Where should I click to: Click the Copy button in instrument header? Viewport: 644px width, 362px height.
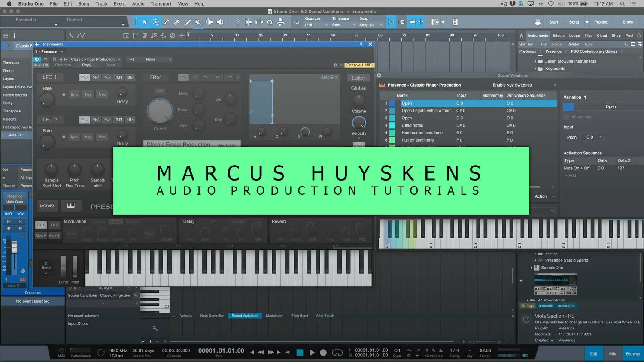[87, 65]
